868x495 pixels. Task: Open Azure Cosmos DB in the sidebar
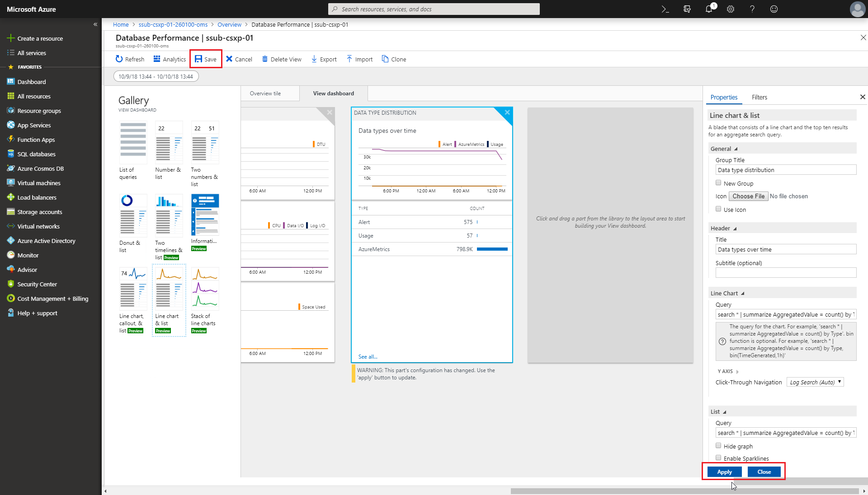click(x=40, y=168)
